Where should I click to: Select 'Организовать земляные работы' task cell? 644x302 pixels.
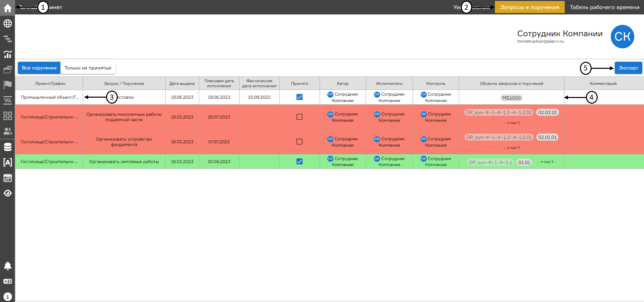click(x=124, y=162)
